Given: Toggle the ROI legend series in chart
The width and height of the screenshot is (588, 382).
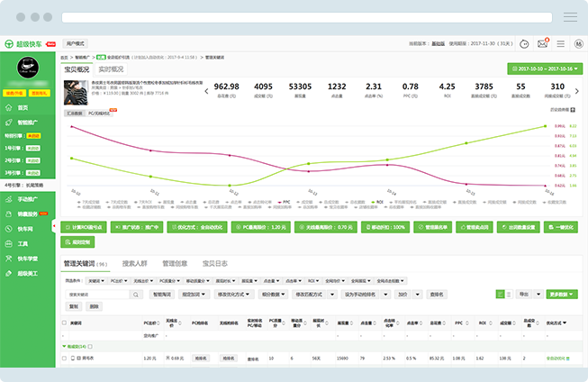Looking at the screenshot, I should pos(376,202).
